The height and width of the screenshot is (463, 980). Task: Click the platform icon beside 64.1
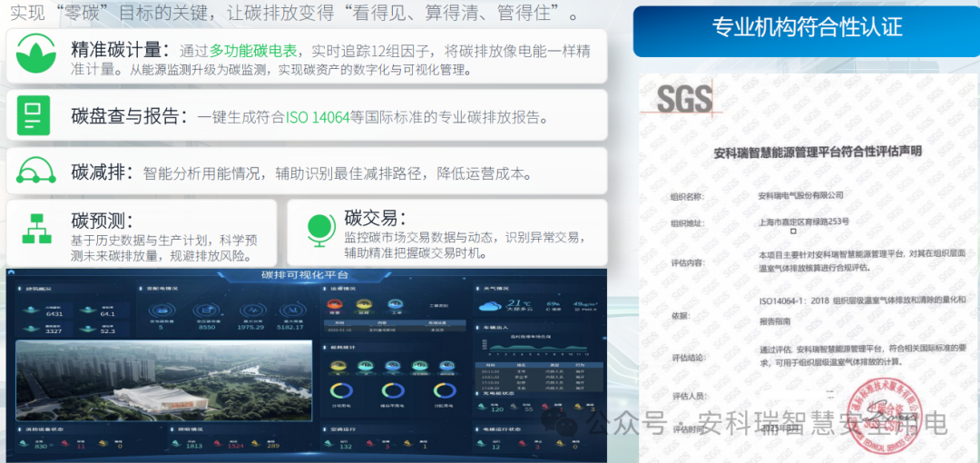click(88, 310)
